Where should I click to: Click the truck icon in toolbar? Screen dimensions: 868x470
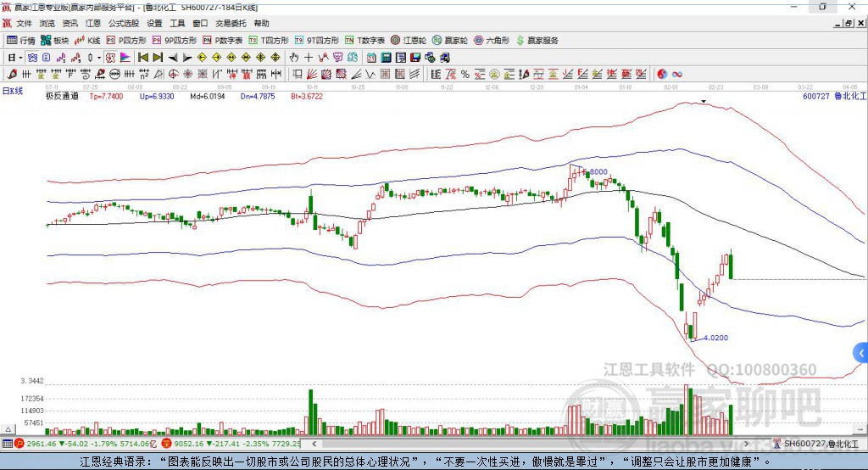[444, 58]
